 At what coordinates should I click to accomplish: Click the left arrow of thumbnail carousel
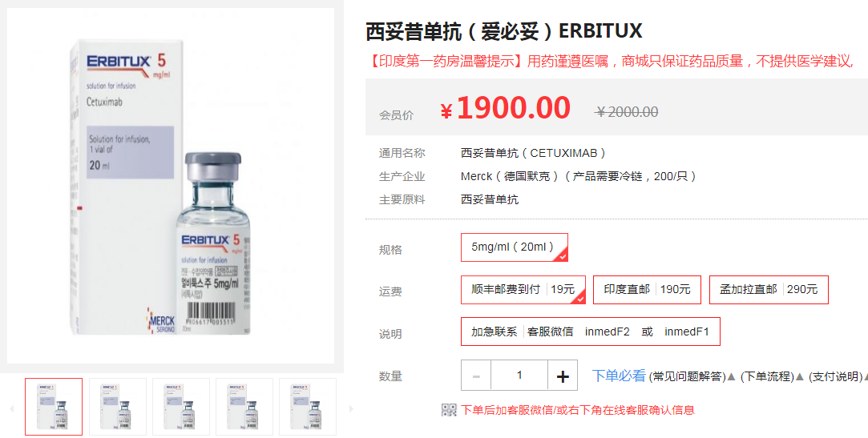[x=11, y=408]
